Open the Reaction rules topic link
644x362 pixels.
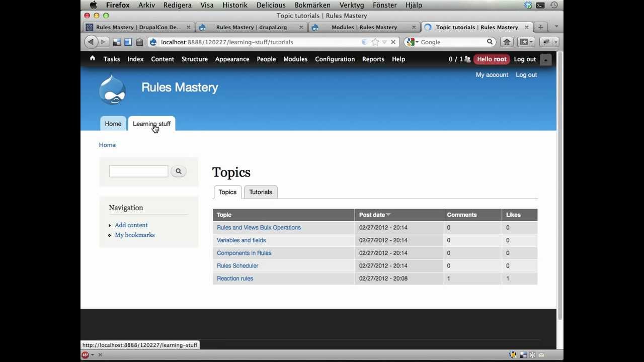pyautogui.click(x=235, y=279)
